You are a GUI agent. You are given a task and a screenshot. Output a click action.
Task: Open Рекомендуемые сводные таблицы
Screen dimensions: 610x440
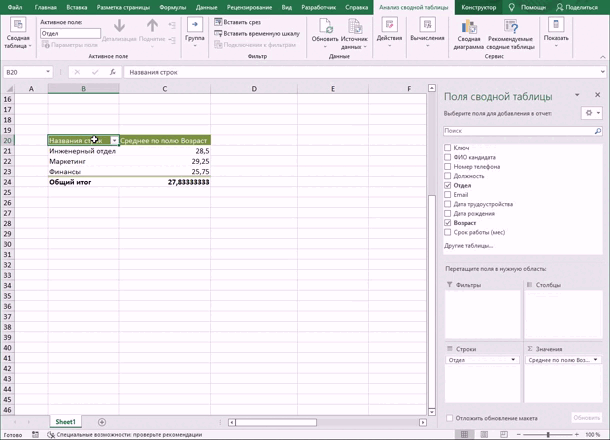511,35
